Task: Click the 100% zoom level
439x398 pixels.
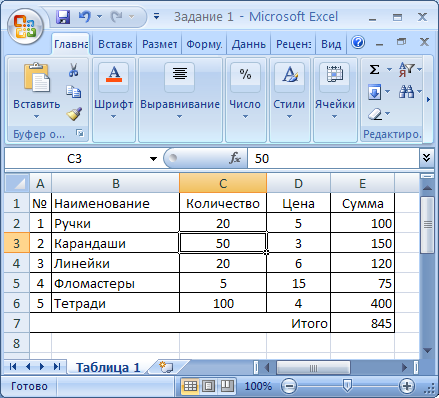Action: coord(258,386)
